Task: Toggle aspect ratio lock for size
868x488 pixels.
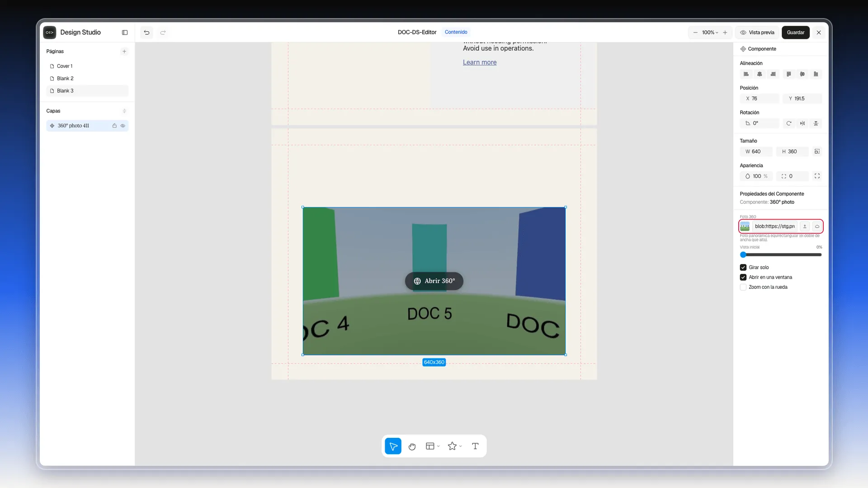Action: pos(817,151)
